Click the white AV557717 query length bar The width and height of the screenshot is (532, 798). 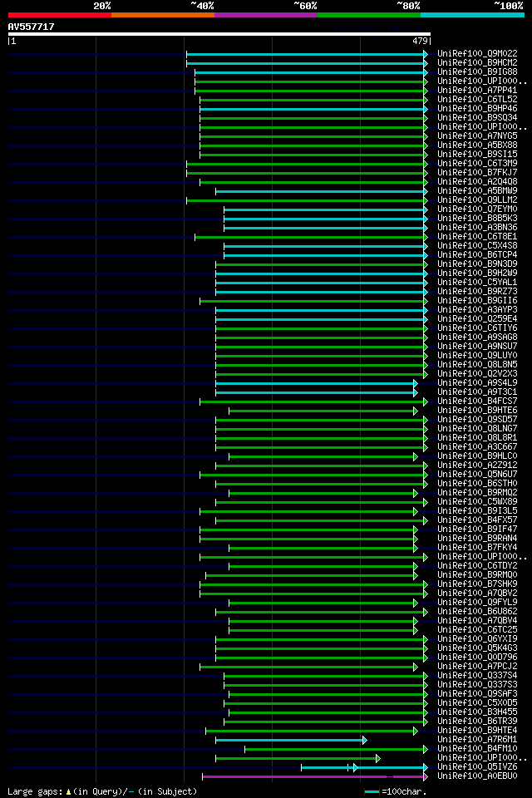[x=219, y=34]
